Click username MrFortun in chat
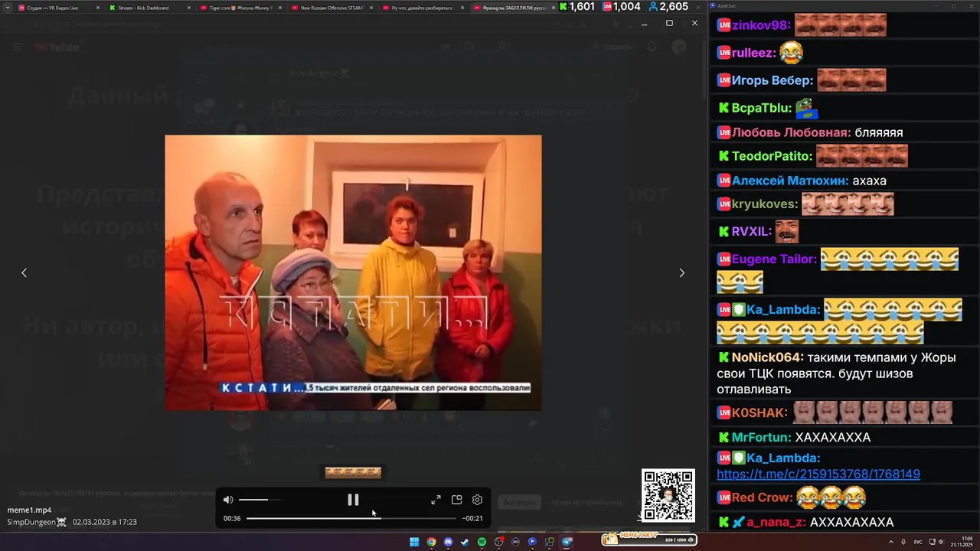This screenshot has height=551, width=980. (760, 438)
